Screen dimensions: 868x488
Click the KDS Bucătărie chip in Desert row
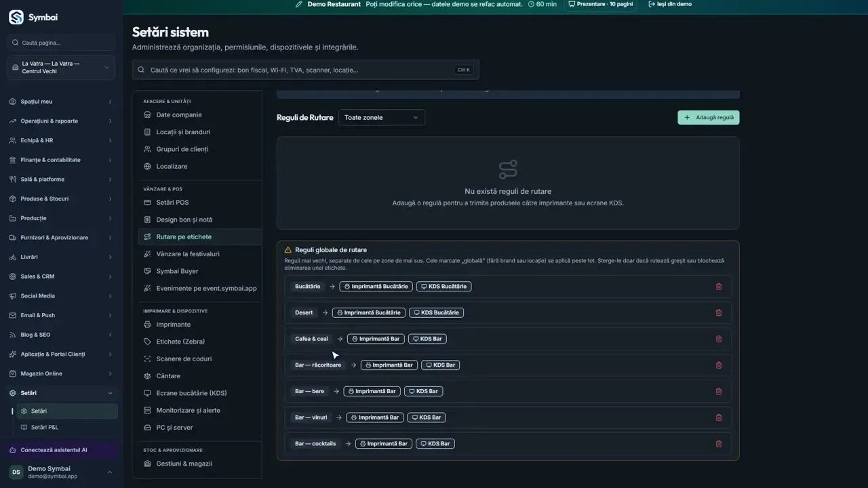tap(436, 312)
